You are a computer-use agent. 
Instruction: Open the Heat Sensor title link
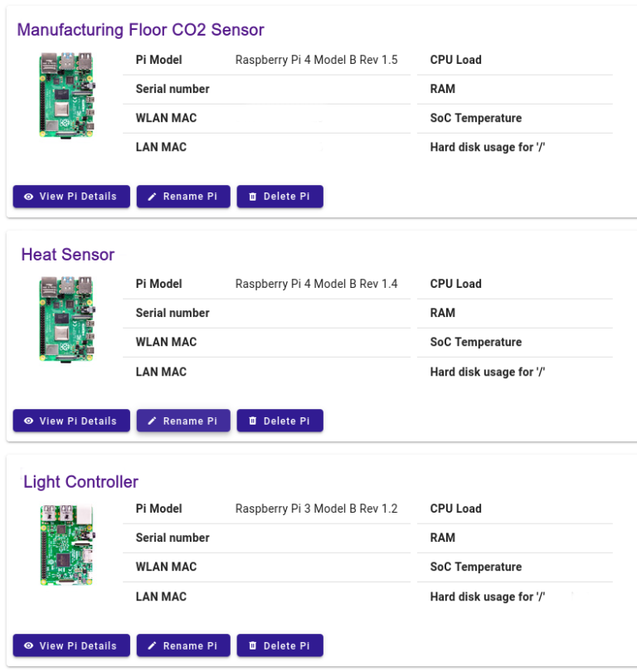(x=68, y=255)
